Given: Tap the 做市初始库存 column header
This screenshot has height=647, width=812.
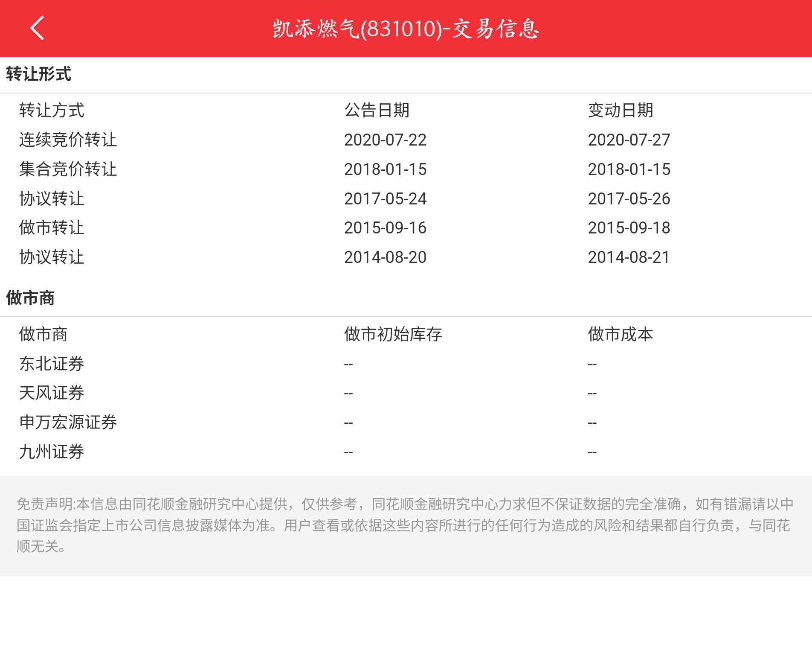Looking at the screenshot, I should [393, 334].
